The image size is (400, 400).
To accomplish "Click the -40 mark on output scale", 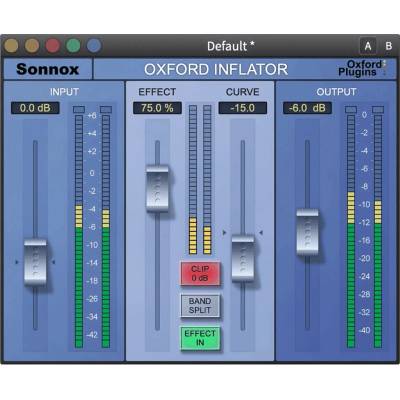I will (364, 330).
